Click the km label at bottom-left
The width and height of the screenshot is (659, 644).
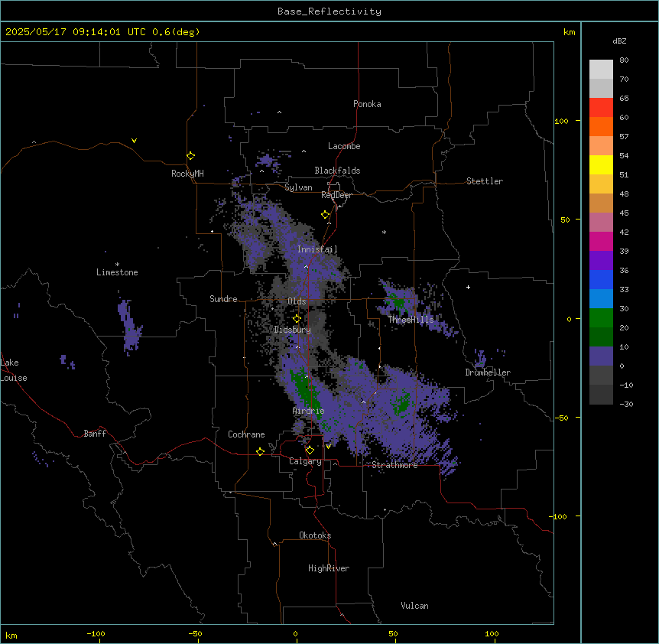[11, 636]
